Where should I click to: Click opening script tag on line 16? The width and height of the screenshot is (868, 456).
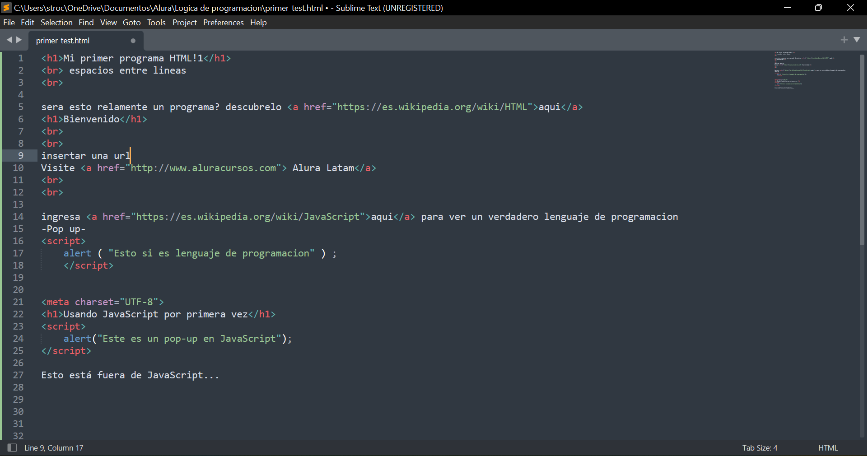pyautogui.click(x=63, y=241)
